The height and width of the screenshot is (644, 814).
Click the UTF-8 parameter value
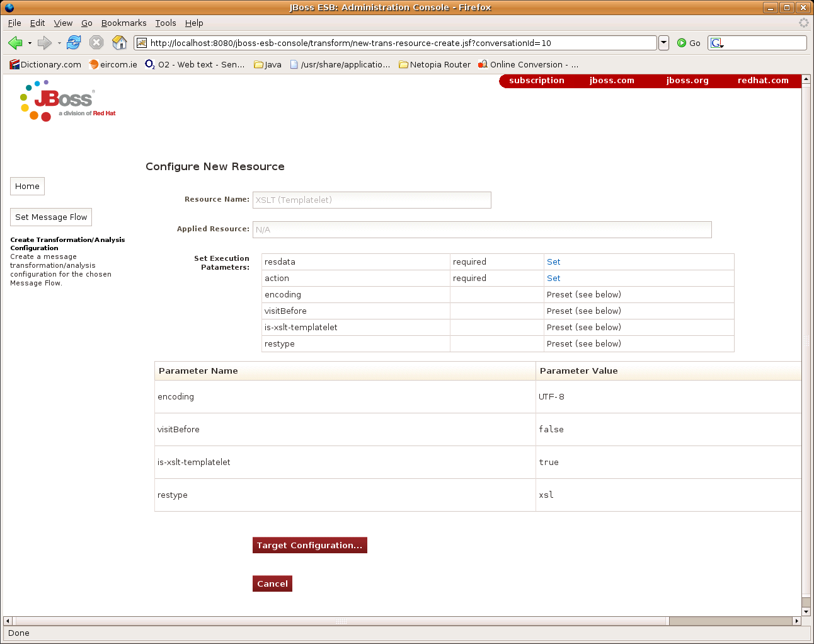(551, 397)
